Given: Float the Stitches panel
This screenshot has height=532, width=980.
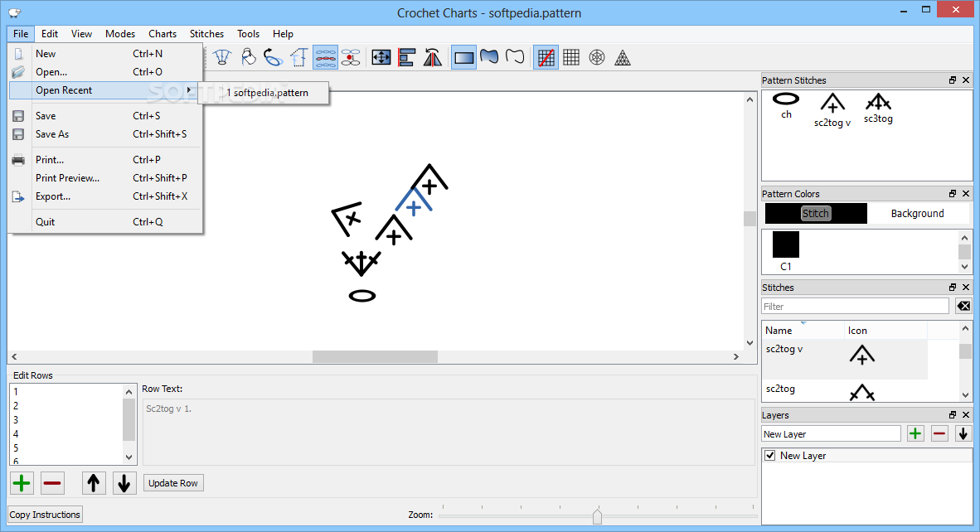Looking at the screenshot, I should pos(953,288).
